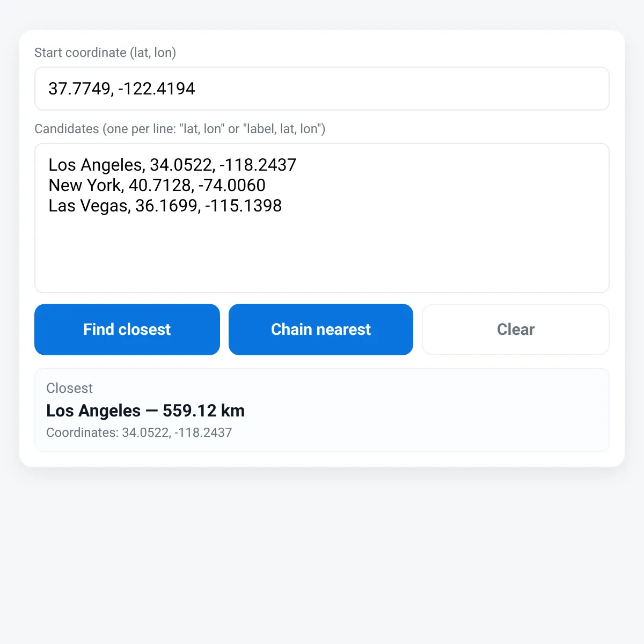This screenshot has height=644, width=644.
Task: Place cursor on the Los Angeles candidate line
Action: click(172, 165)
